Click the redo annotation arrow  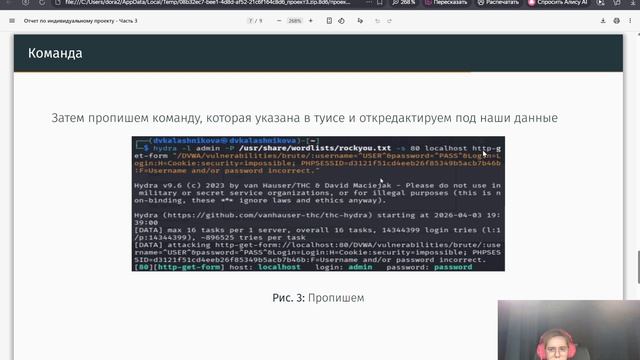coord(389,21)
